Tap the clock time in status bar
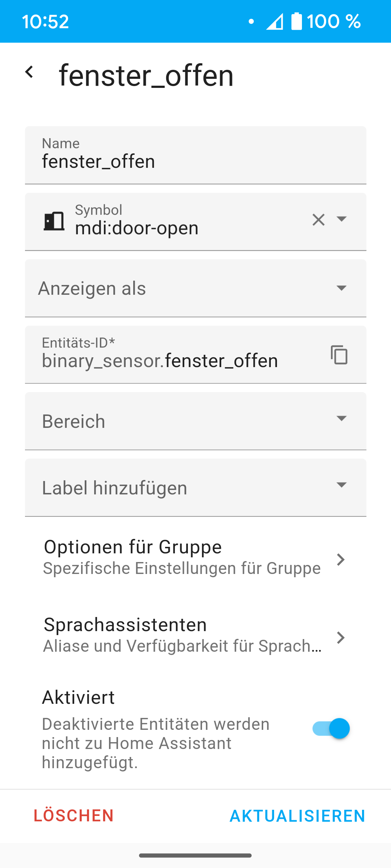The height and width of the screenshot is (868, 391). [46, 22]
